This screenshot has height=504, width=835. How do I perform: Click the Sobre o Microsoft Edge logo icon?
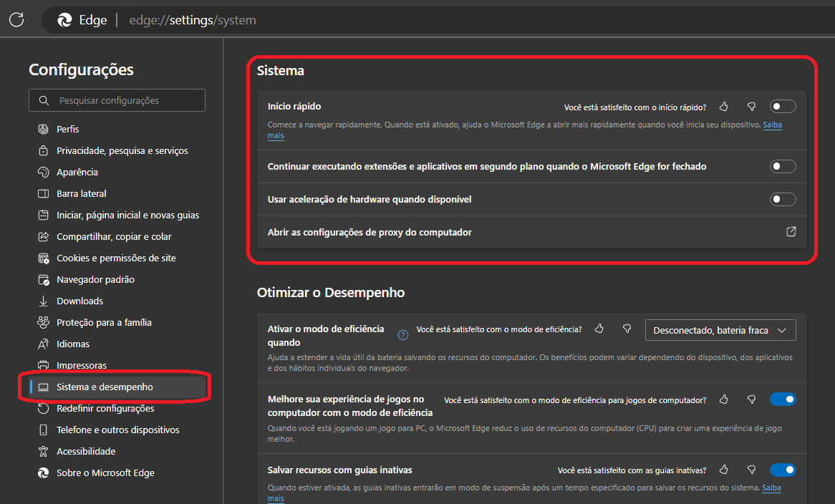pyautogui.click(x=43, y=472)
